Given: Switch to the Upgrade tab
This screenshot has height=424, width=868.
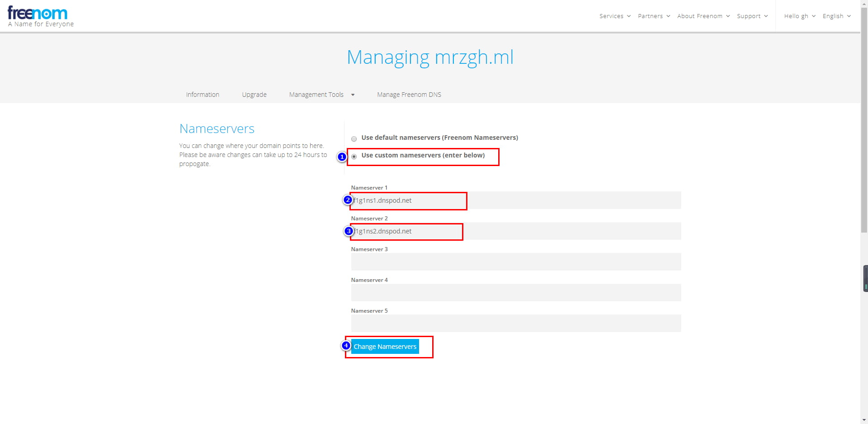Looking at the screenshot, I should tap(254, 95).
